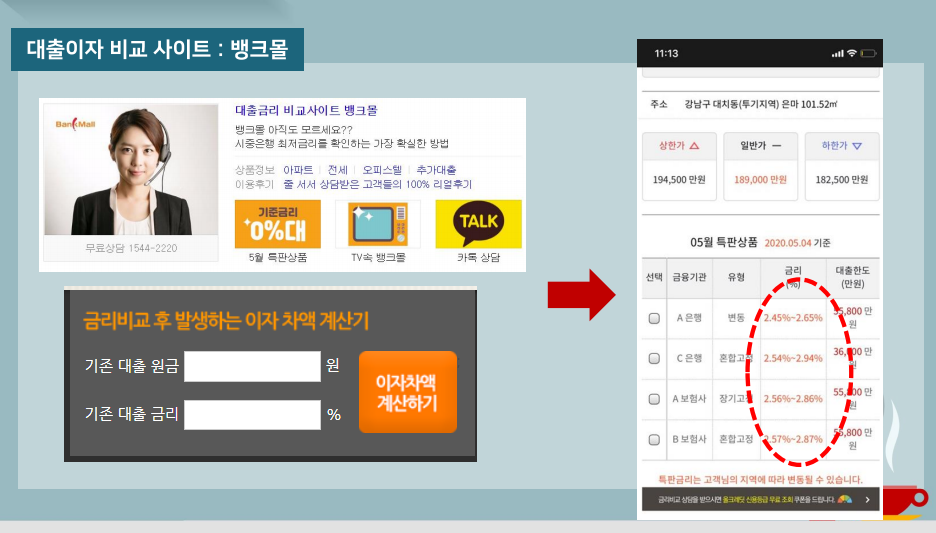Click the 2.45%~2.65% rate cell

(x=793, y=318)
